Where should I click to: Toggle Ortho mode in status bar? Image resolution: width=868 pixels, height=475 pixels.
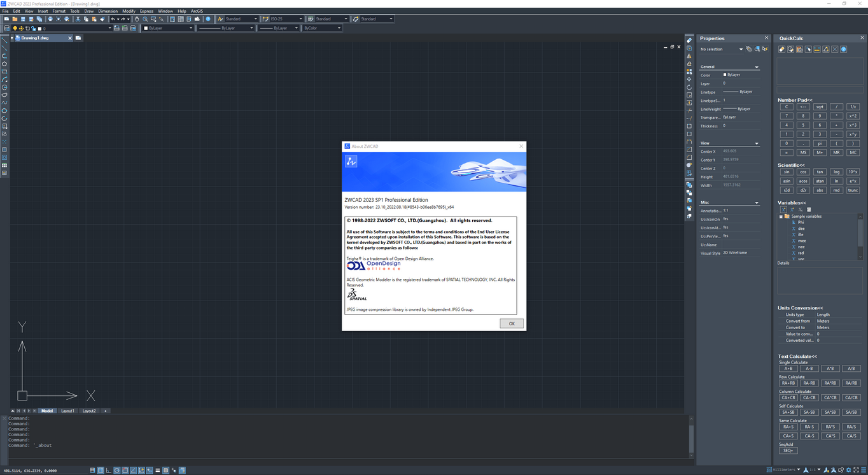(109, 471)
